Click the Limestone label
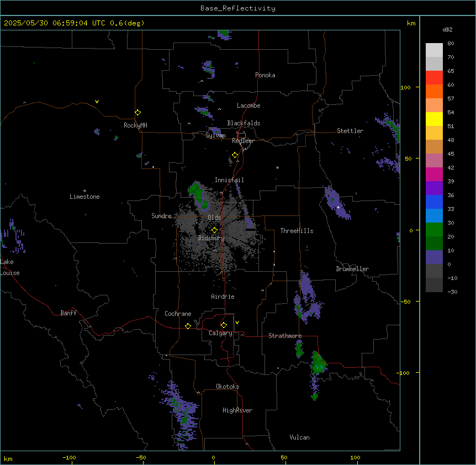 tap(84, 197)
